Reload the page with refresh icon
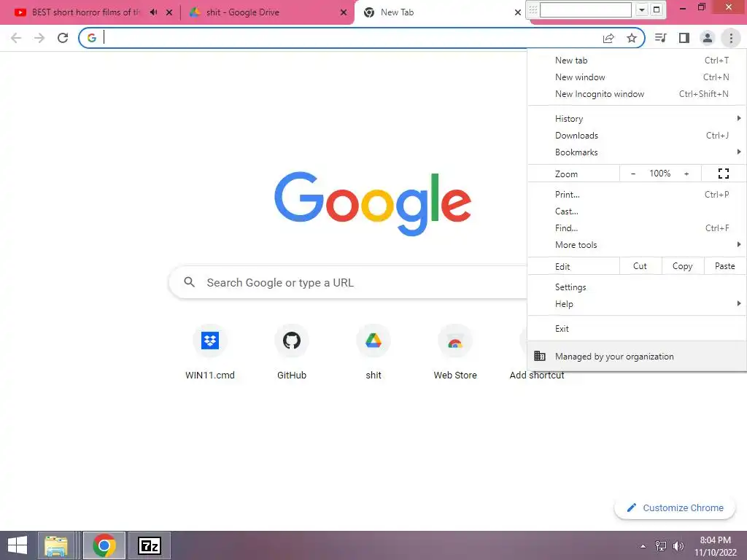This screenshot has height=560, width=747. [63, 38]
